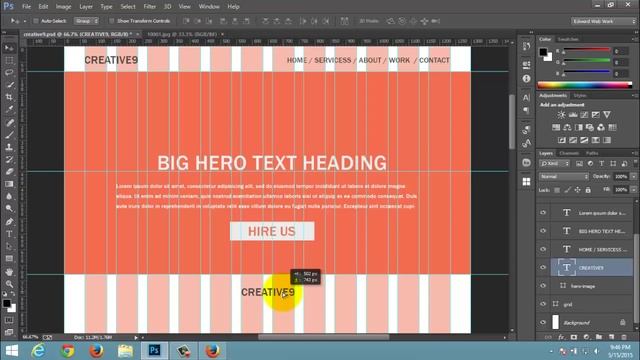Open File Explorer from the taskbar
Image resolution: width=640 pixels, height=360 pixels.
click(x=125, y=351)
